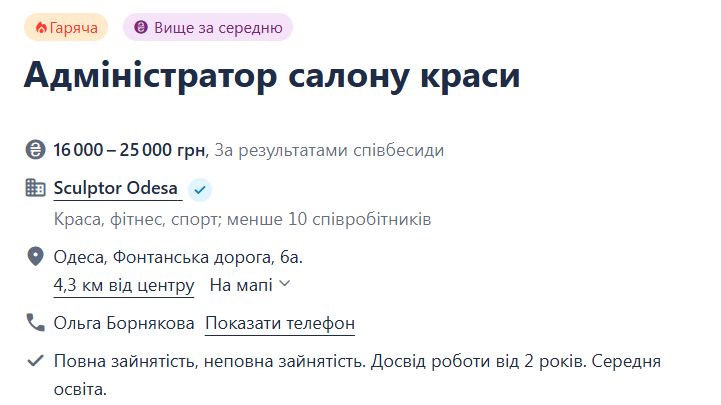Click the Вище за середню salary badge
Viewport: 721px width, 405px height.
[208, 27]
